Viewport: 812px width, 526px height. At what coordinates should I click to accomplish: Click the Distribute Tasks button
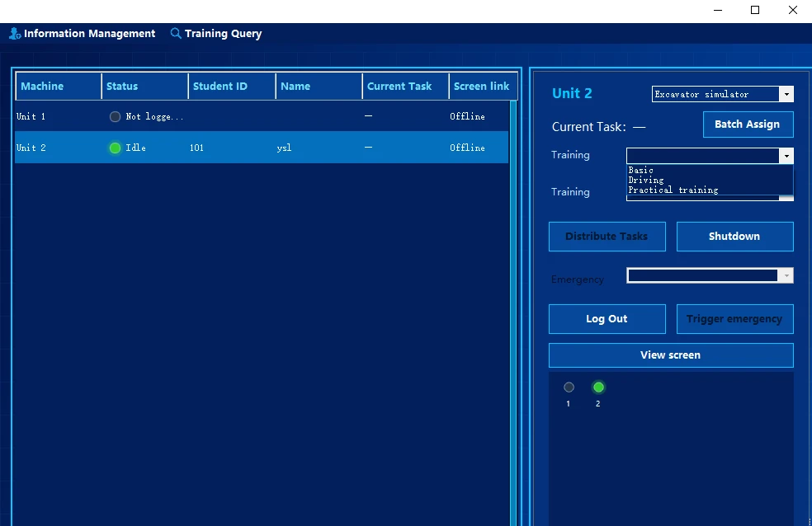607,237
